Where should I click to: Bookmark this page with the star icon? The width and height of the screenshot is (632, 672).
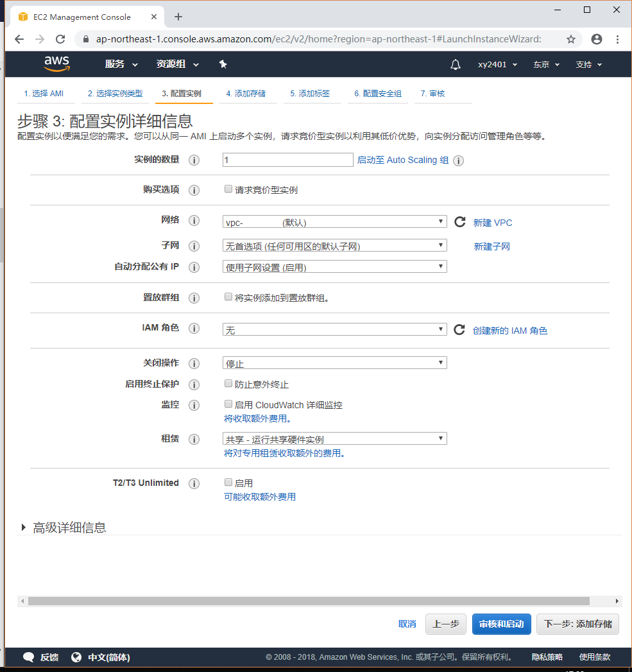(x=571, y=39)
